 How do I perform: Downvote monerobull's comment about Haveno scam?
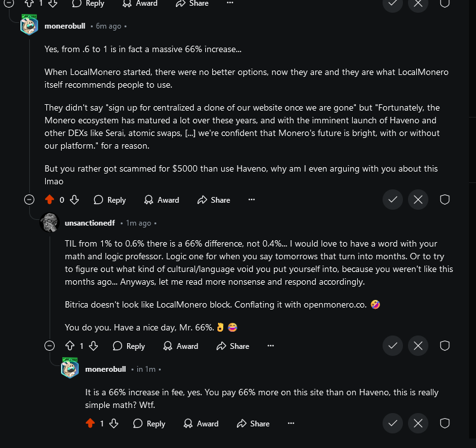tap(74, 200)
